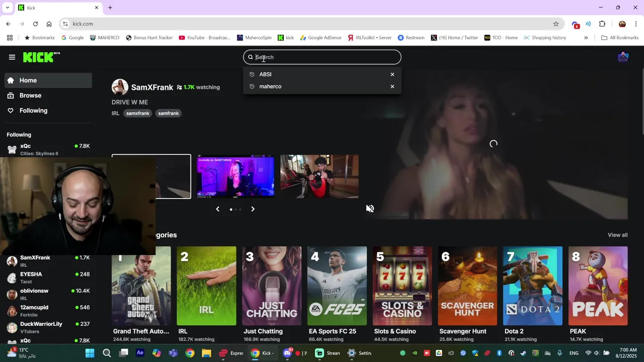The height and width of the screenshot is (362, 644).
Task: Open oblivionsw channel in sidebar list
Action: point(48,294)
